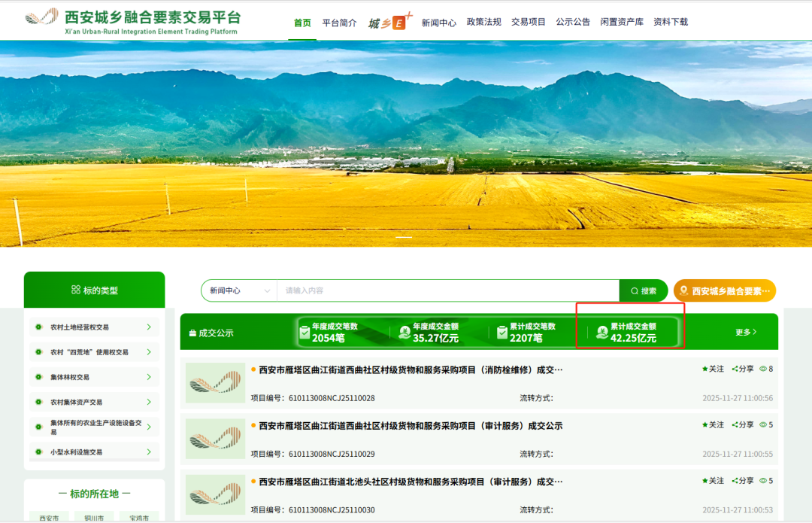Follow the 消防栓维修 project with 关注
The width and height of the screenshot is (812, 523).
[713, 369]
